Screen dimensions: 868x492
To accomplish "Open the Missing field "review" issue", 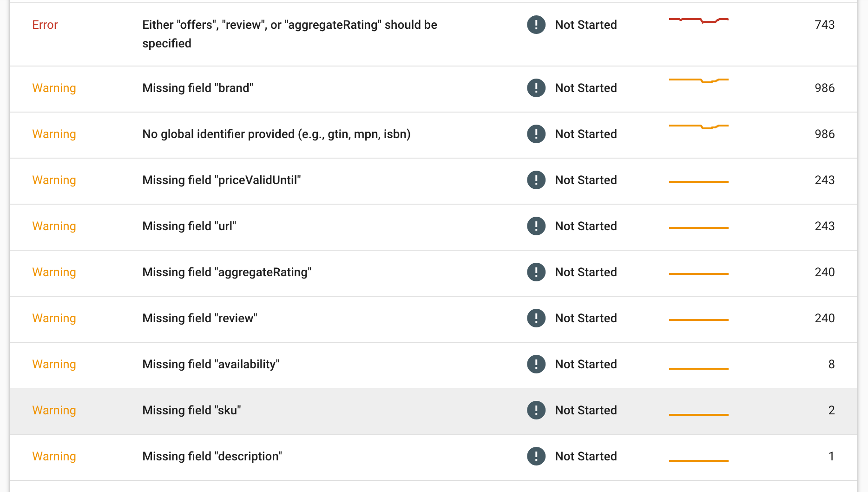I will click(199, 318).
